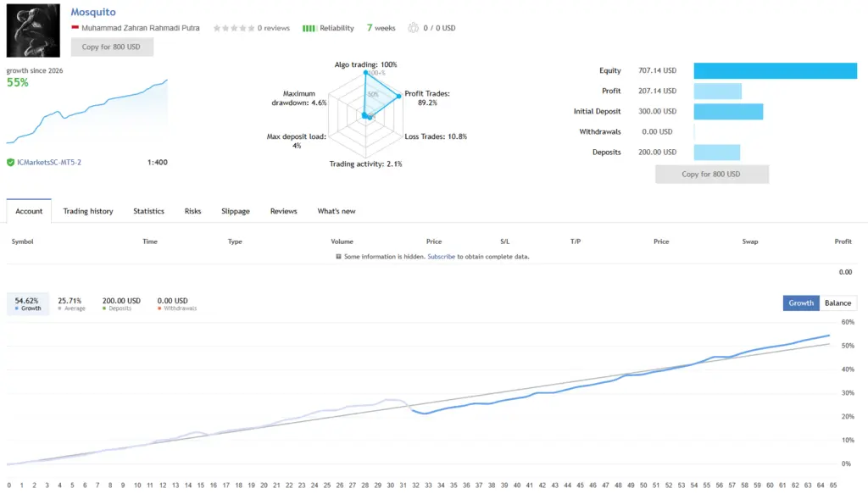
Task: Click the Time column header
Action: coord(150,241)
